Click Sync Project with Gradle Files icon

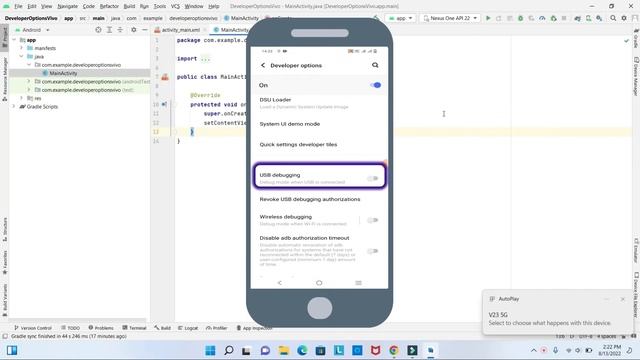click(577, 18)
